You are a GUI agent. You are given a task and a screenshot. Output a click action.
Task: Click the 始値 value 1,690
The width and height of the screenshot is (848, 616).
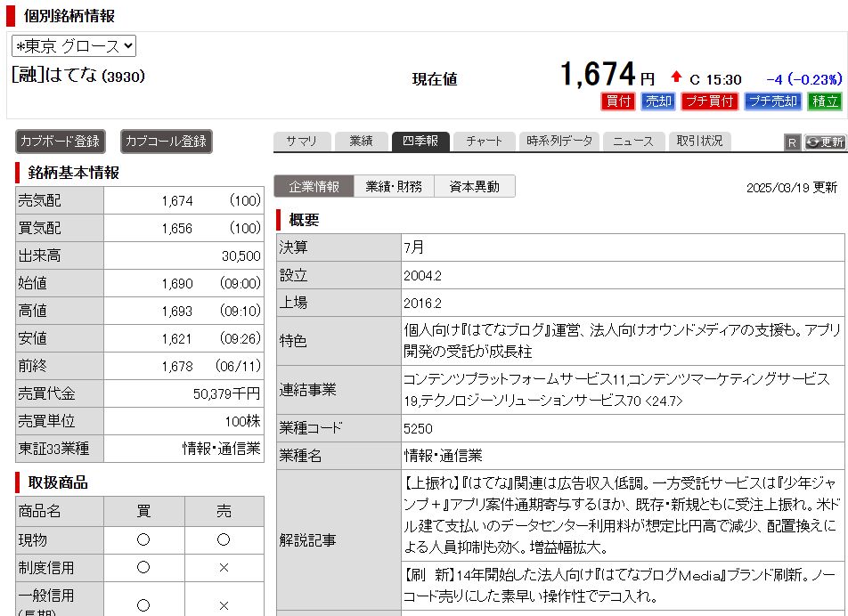[x=177, y=284]
